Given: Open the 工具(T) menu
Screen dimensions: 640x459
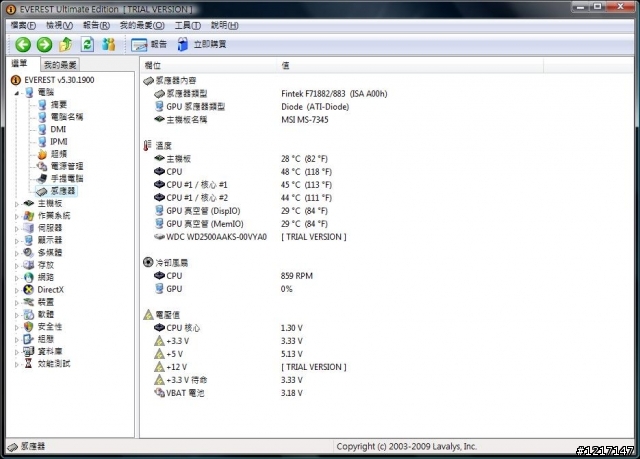Looking at the screenshot, I should (188, 26).
